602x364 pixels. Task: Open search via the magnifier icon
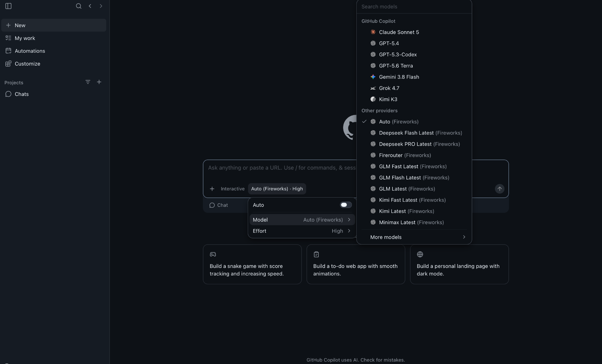79,6
